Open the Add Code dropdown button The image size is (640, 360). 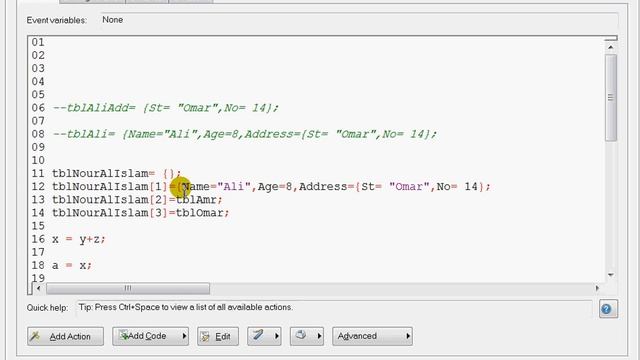(150, 336)
